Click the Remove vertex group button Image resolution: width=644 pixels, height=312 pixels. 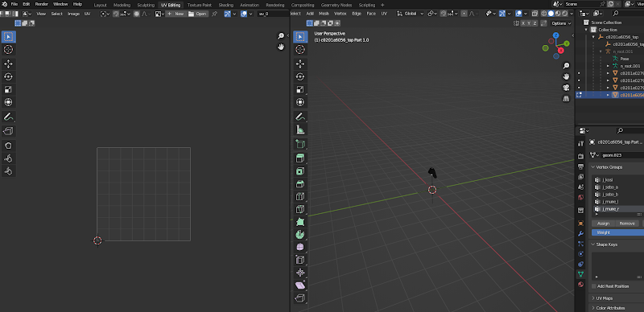(627, 224)
